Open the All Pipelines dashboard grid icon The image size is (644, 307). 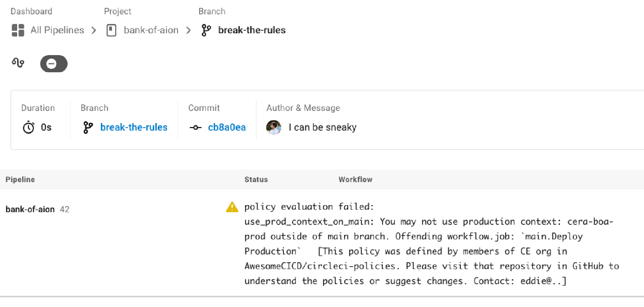[18, 30]
